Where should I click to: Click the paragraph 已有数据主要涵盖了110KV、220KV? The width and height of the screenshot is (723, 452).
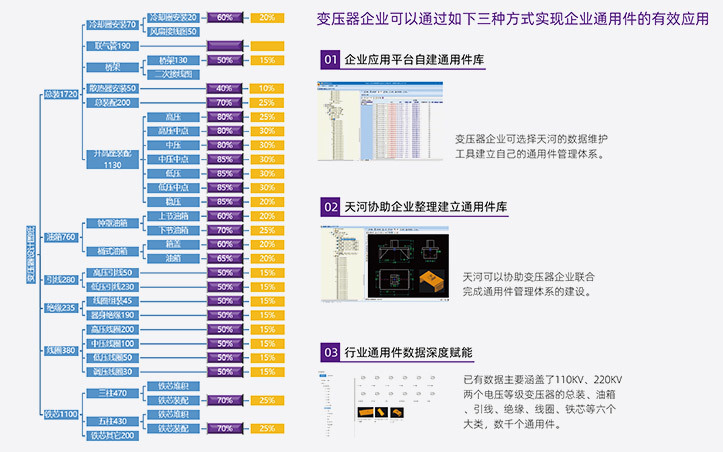(x=542, y=402)
